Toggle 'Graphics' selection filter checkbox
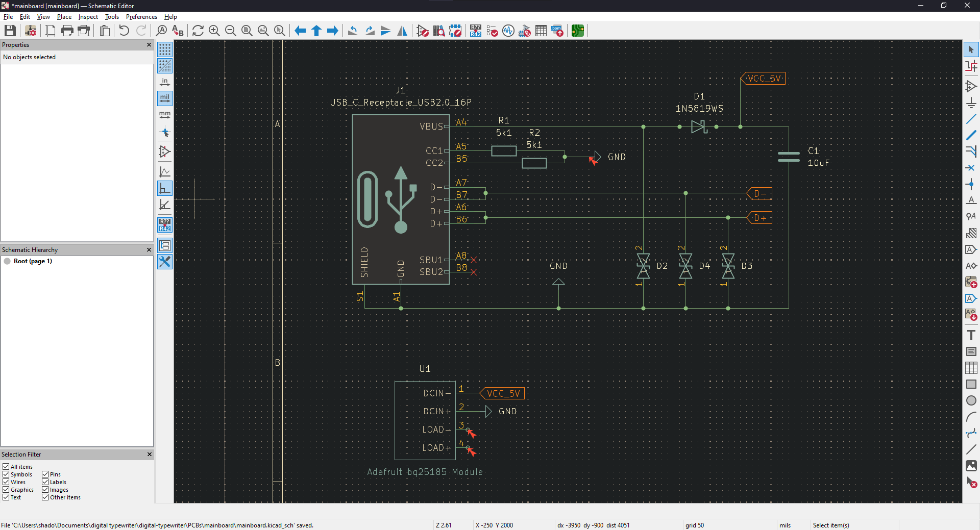 6,490
